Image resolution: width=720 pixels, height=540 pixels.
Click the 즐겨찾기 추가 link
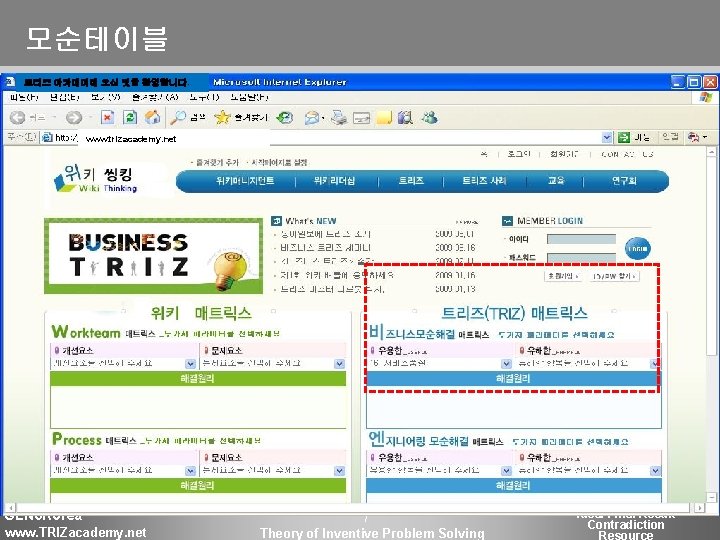(x=215, y=163)
